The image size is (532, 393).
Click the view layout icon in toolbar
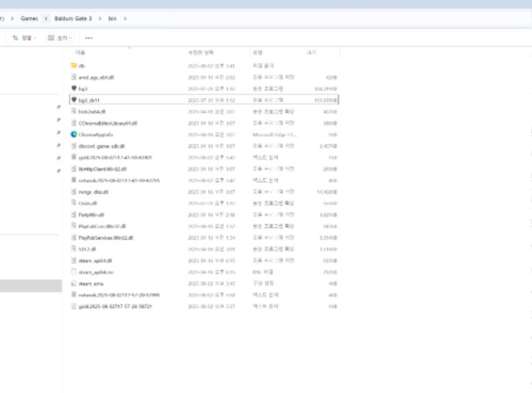point(51,38)
